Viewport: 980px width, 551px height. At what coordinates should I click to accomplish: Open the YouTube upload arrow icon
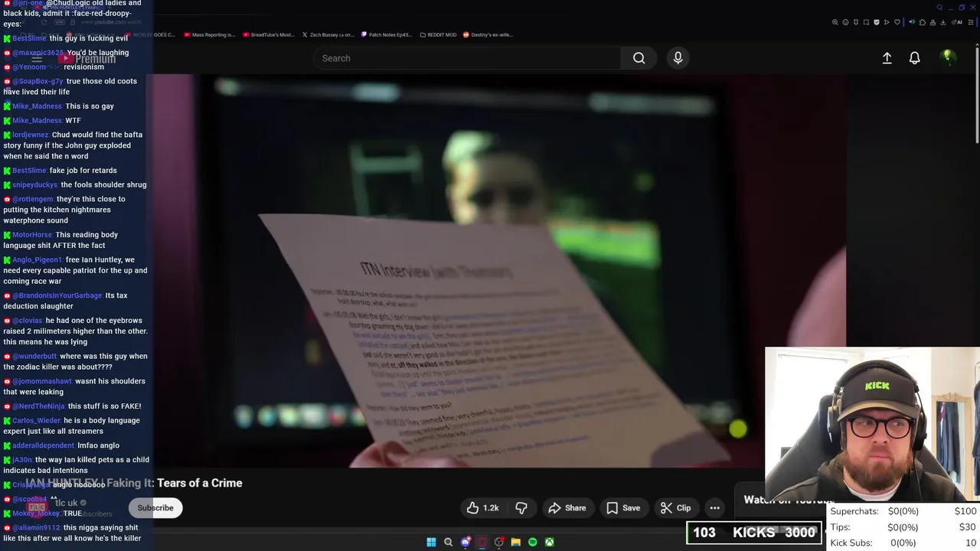pyautogui.click(x=887, y=58)
